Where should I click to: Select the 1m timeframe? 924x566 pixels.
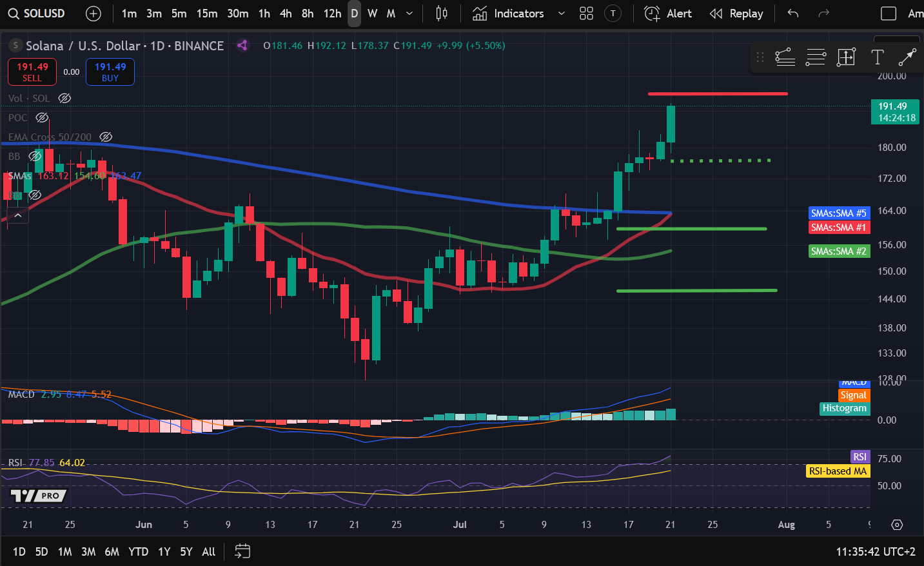tap(129, 14)
